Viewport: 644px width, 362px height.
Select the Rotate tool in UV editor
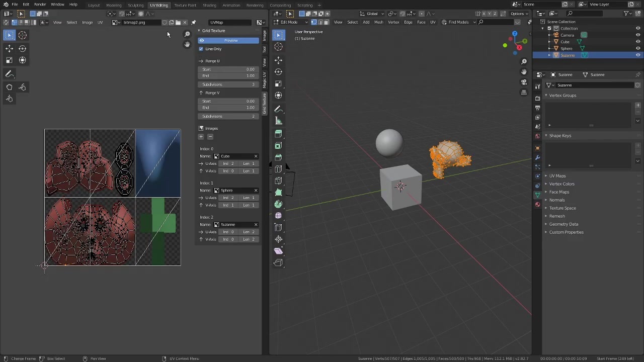pos(22,48)
